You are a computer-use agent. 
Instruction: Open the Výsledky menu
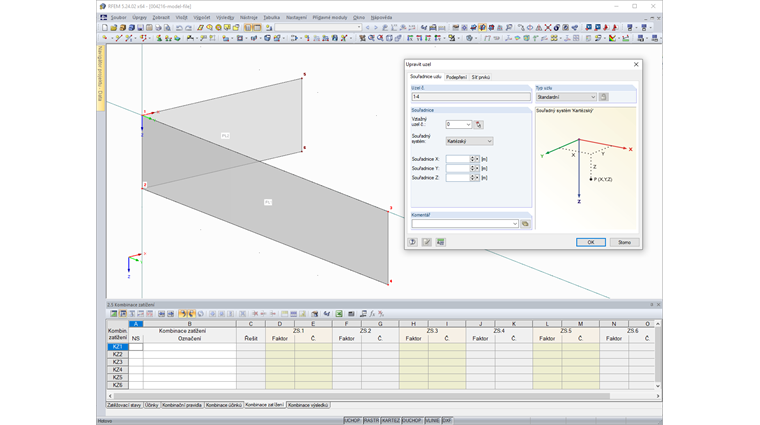[x=225, y=17]
